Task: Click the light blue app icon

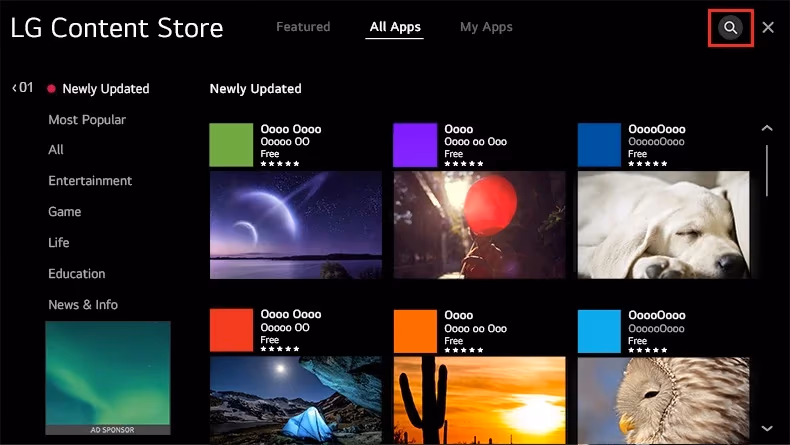Action: (599, 331)
